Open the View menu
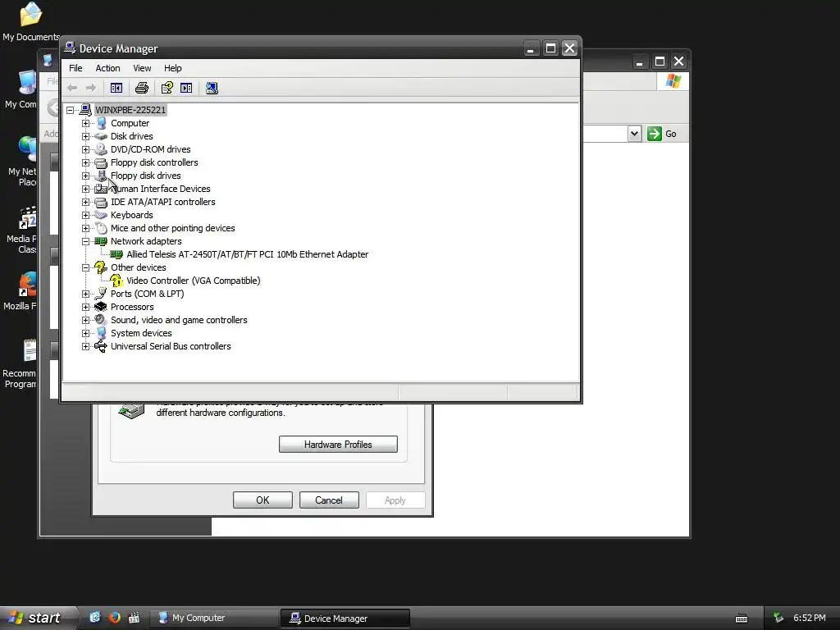The image size is (840, 630). [x=142, y=68]
